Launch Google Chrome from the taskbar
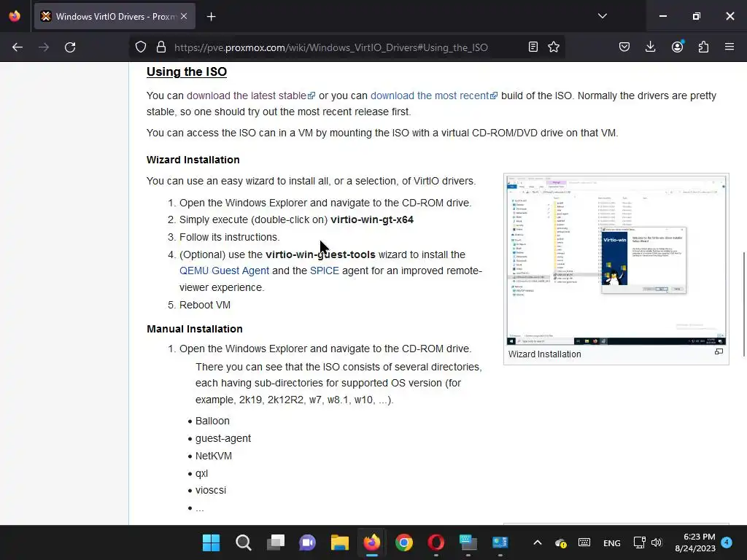The image size is (747, 560). click(x=404, y=542)
